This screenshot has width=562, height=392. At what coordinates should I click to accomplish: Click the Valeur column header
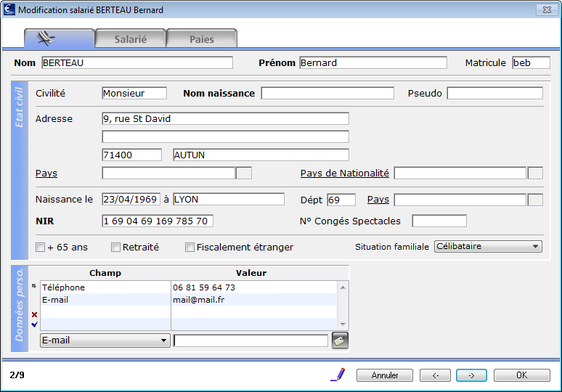coord(251,273)
